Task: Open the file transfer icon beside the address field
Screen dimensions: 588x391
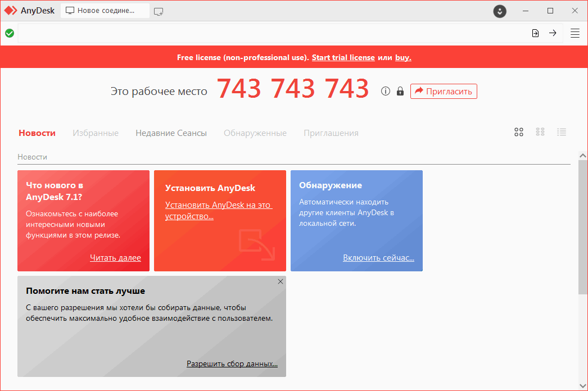Action: 535,33
